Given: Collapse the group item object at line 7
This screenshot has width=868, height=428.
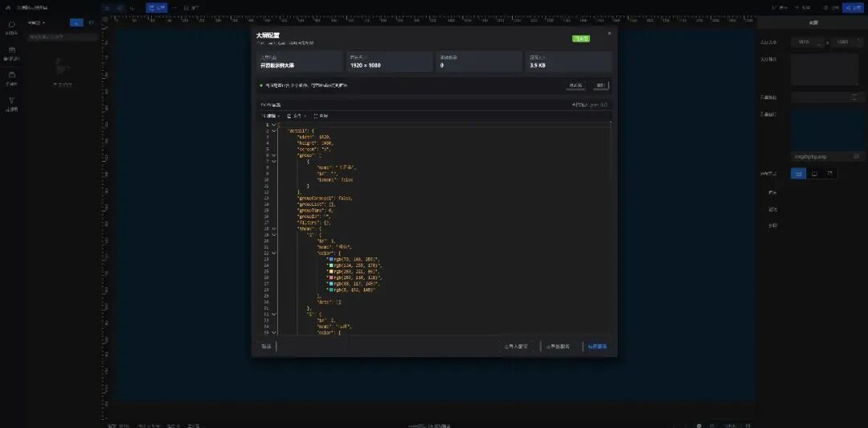Looking at the screenshot, I should pyautogui.click(x=273, y=162).
